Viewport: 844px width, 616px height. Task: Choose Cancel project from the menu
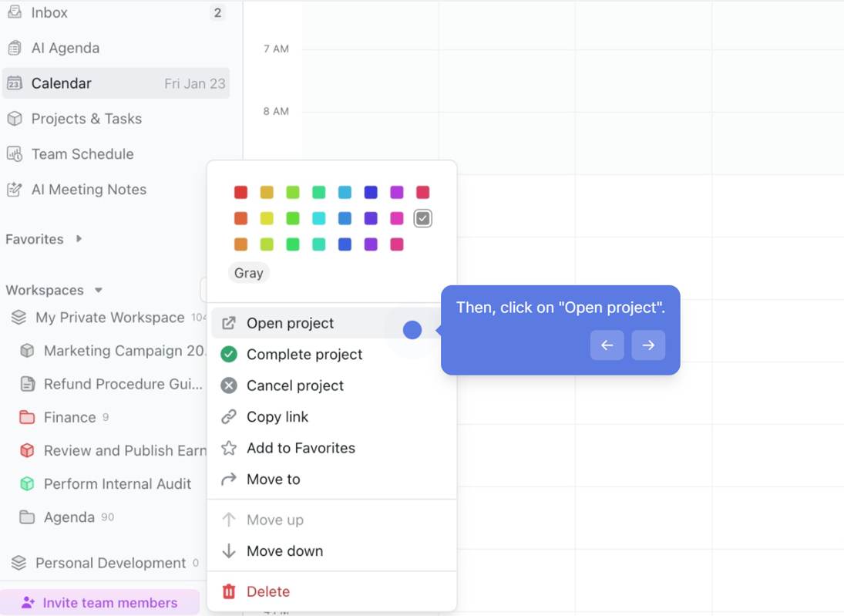tap(331, 385)
